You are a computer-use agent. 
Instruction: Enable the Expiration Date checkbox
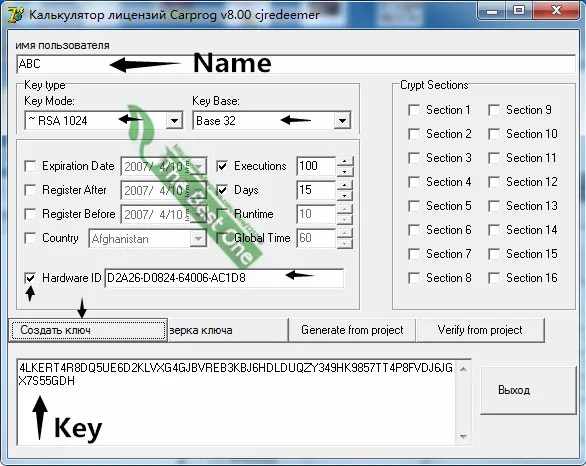(30, 166)
